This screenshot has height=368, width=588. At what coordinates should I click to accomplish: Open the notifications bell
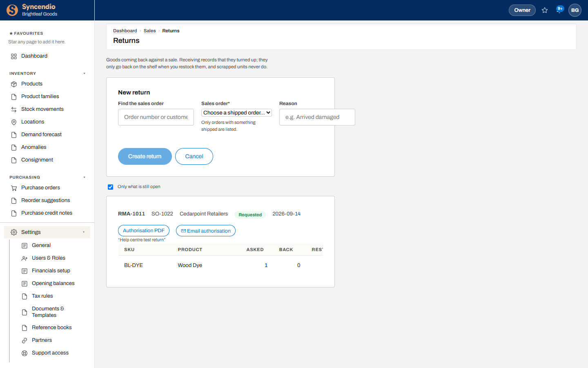click(559, 10)
